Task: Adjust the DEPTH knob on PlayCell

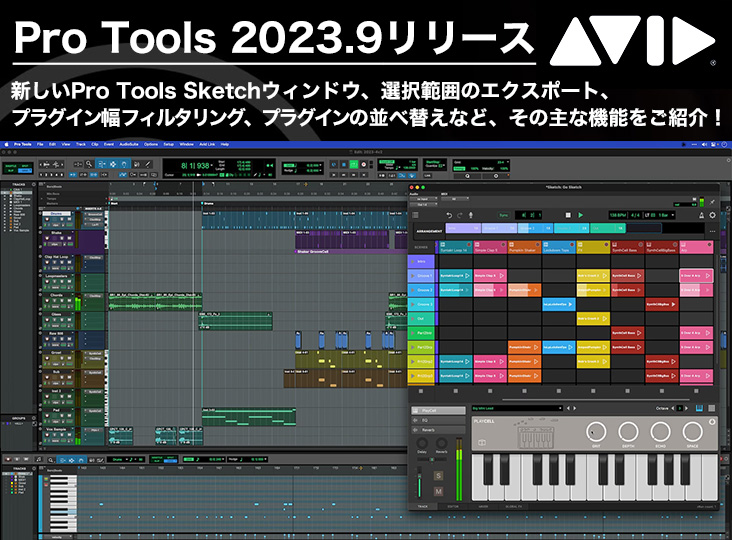Action: pyautogui.click(x=628, y=432)
